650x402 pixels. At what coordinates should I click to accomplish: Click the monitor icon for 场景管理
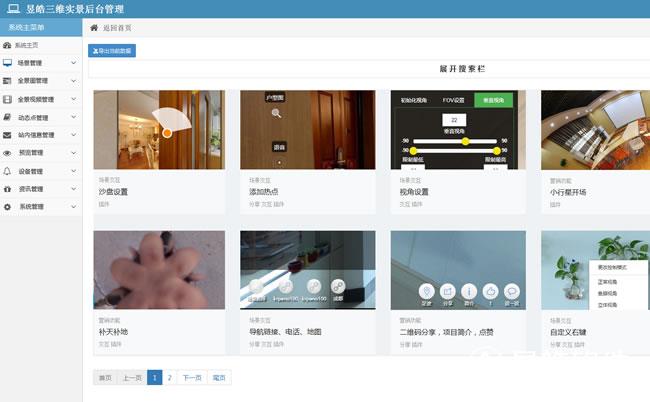click(8, 63)
